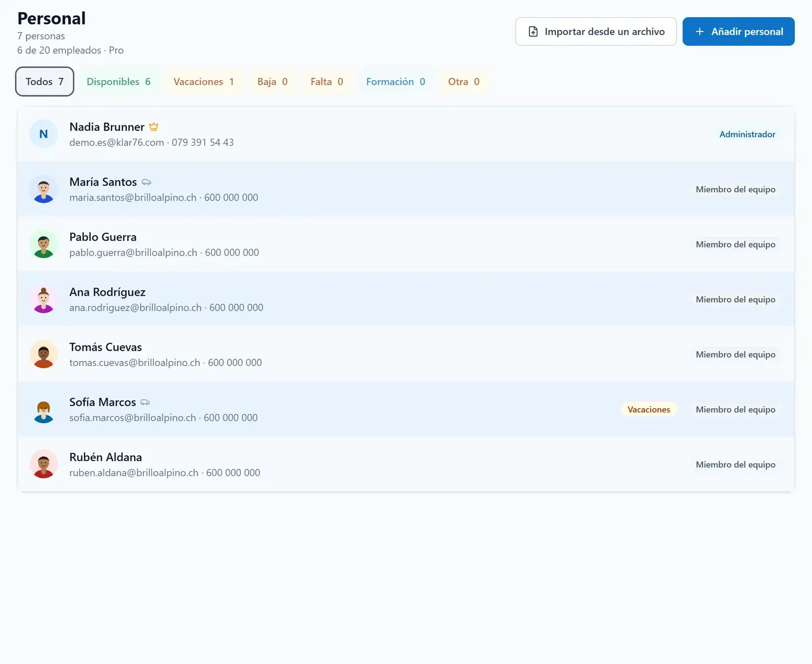Click the car icon beside María Santos
This screenshot has height=664, width=812.
coord(146,182)
